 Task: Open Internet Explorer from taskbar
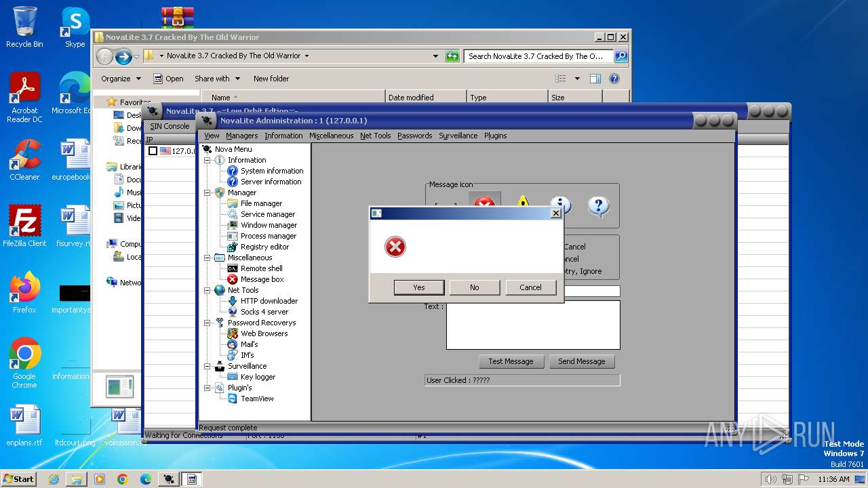tap(54, 479)
